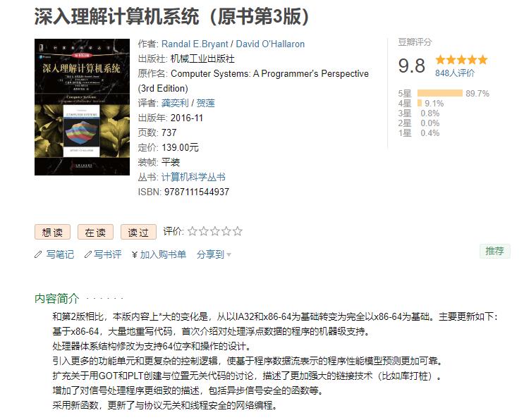524x420 pixels.
Task: Click the first rating star under 评价
Action: (192, 231)
